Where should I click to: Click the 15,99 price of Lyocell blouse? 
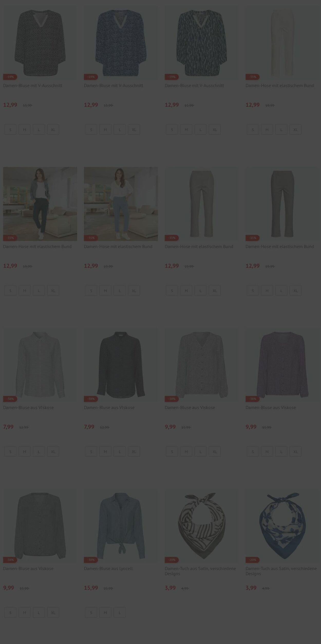tap(91, 588)
